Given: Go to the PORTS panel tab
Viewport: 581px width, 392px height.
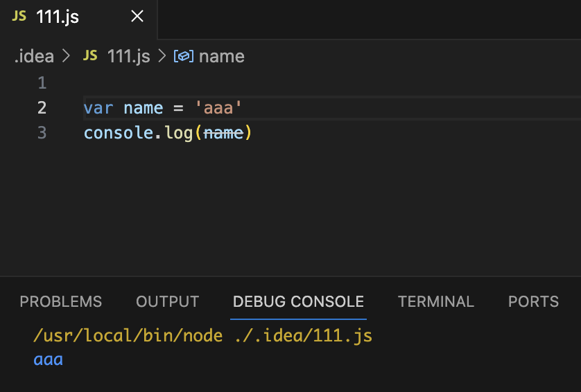Looking at the screenshot, I should pyautogui.click(x=533, y=301).
